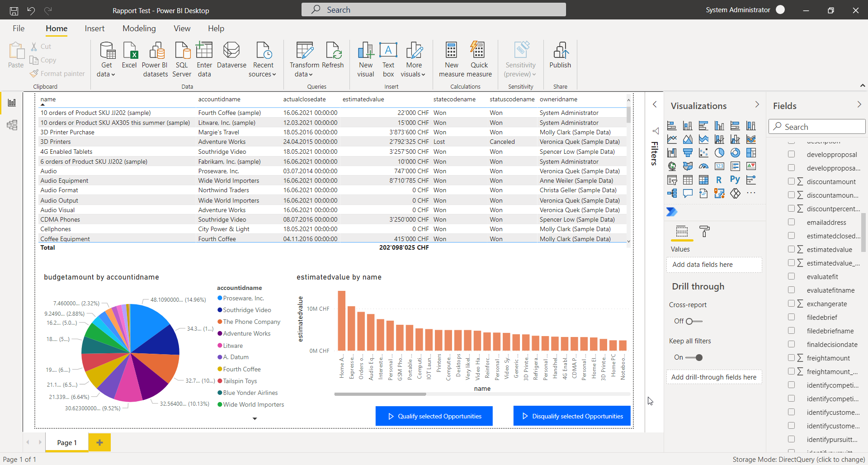868x465 pixels.
Task: Open the Get data dropdown
Action: click(x=107, y=60)
